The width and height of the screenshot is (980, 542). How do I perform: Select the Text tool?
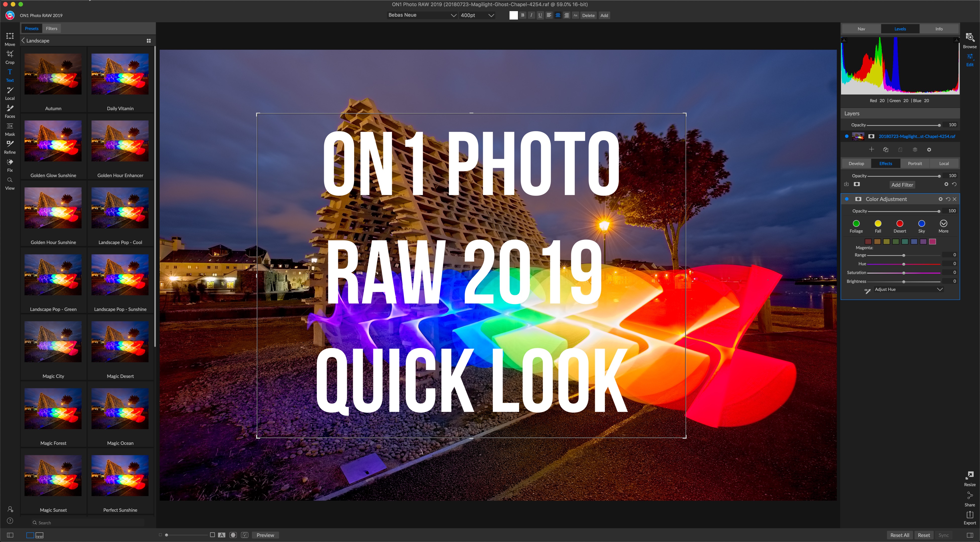[10, 75]
